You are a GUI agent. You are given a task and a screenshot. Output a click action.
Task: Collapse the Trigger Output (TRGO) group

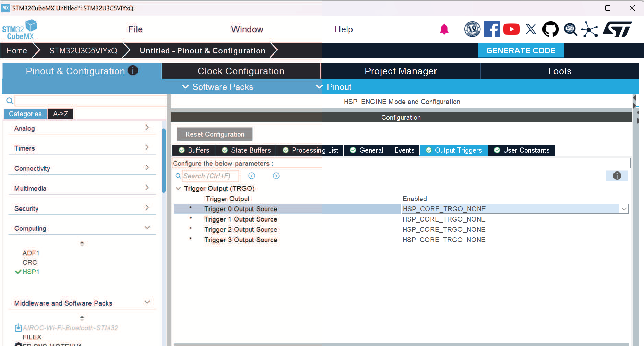178,188
